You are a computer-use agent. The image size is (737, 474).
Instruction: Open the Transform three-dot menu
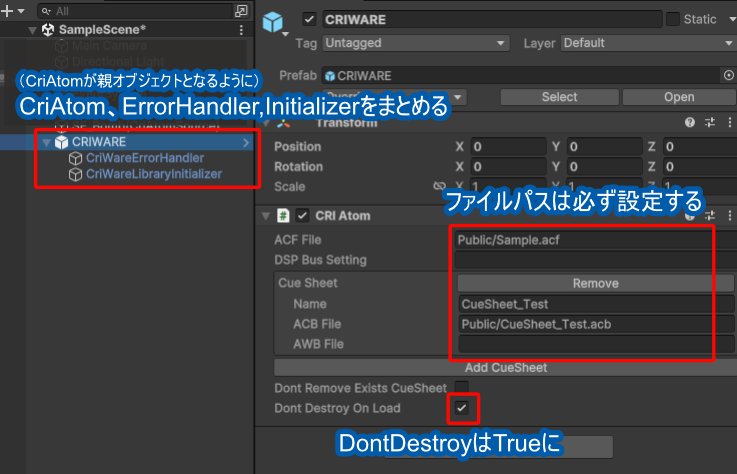point(729,123)
